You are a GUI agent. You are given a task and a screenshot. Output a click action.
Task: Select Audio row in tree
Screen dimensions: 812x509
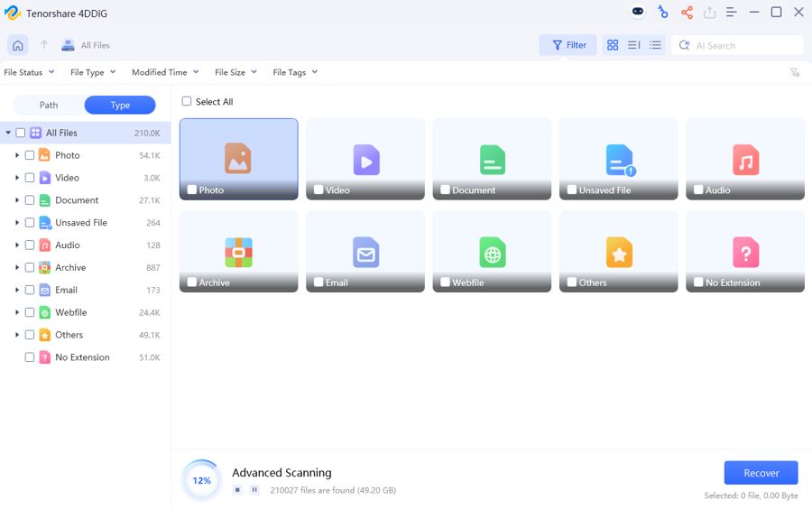[x=86, y=245]
